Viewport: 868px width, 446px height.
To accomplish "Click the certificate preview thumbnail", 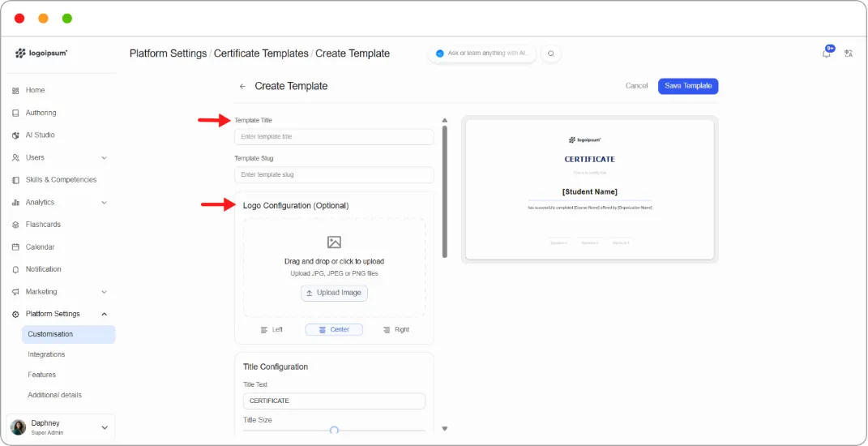I will (x=589, y=190).
